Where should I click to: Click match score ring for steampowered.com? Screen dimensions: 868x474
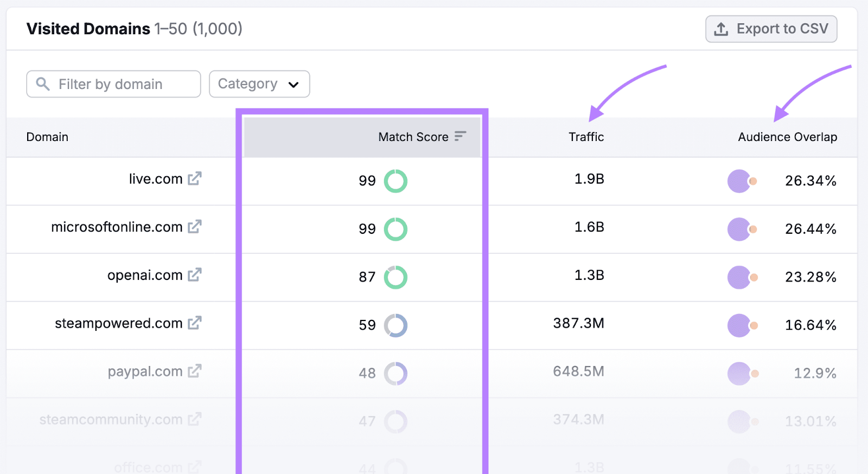[395, 325]
